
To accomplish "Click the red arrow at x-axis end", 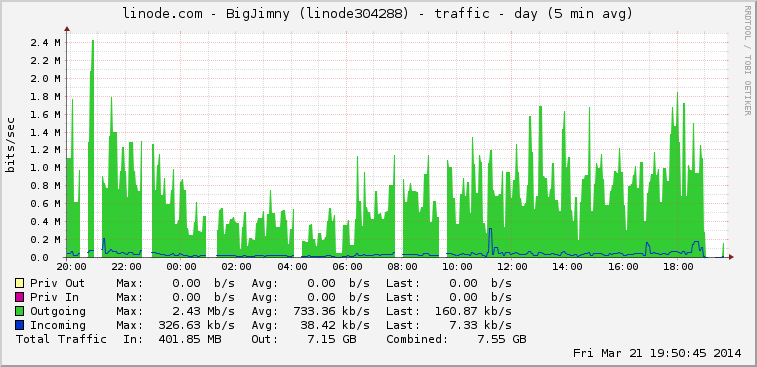I will click(731, 257).
